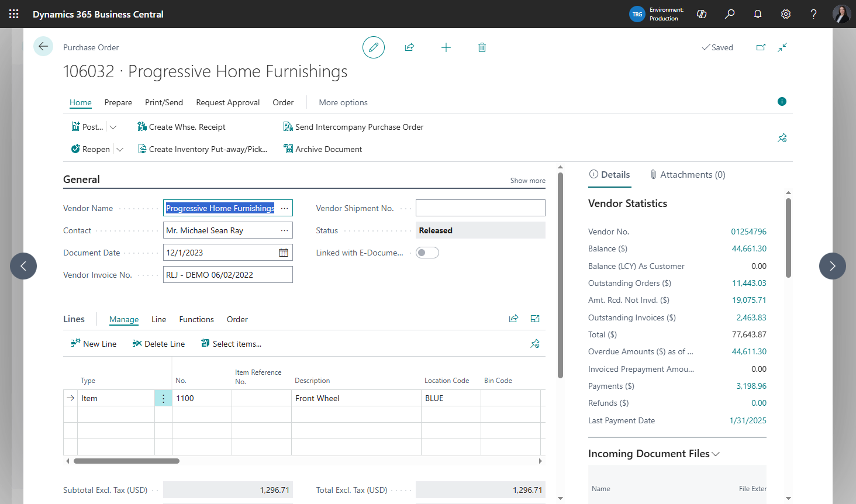Go to the previous record

coord(23,266)
